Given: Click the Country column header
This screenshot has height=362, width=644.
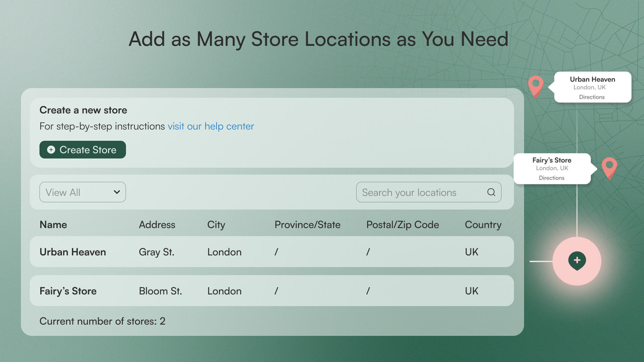Looking at the screenshot, I should pos(482,225).
